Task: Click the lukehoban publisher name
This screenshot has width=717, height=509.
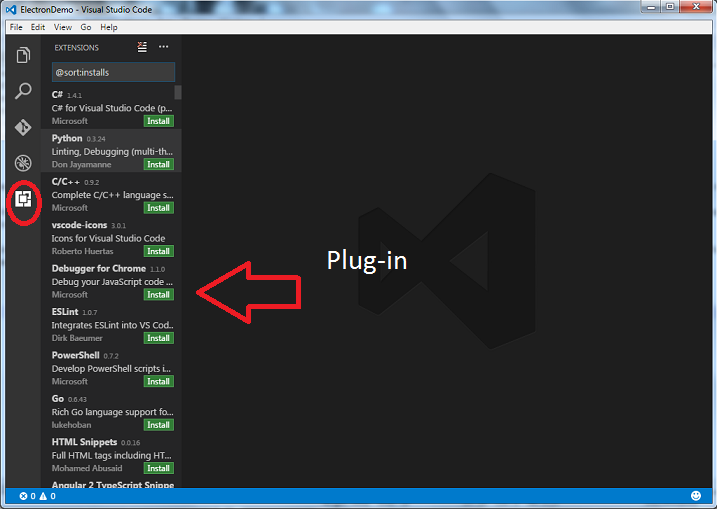Action: (71, 425)
